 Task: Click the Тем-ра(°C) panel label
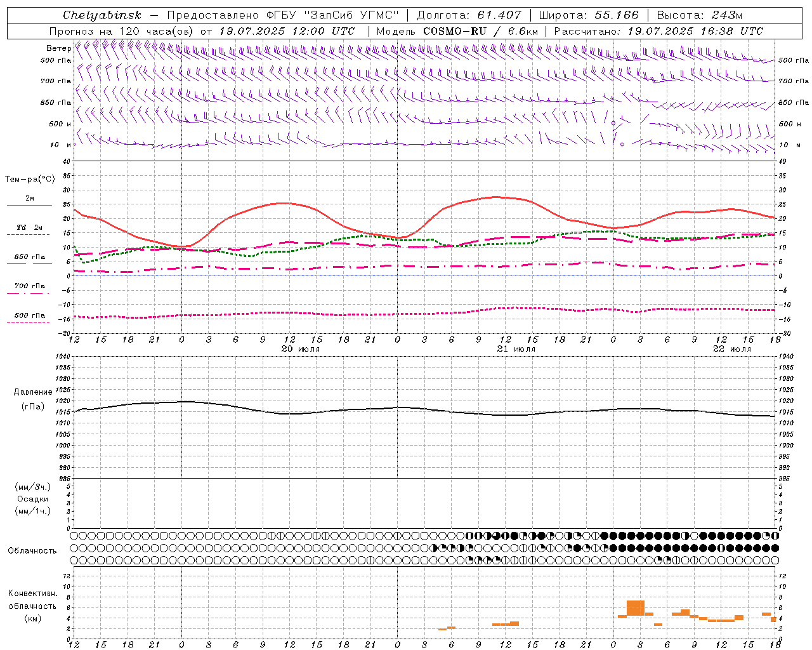[x=30, y=180]
